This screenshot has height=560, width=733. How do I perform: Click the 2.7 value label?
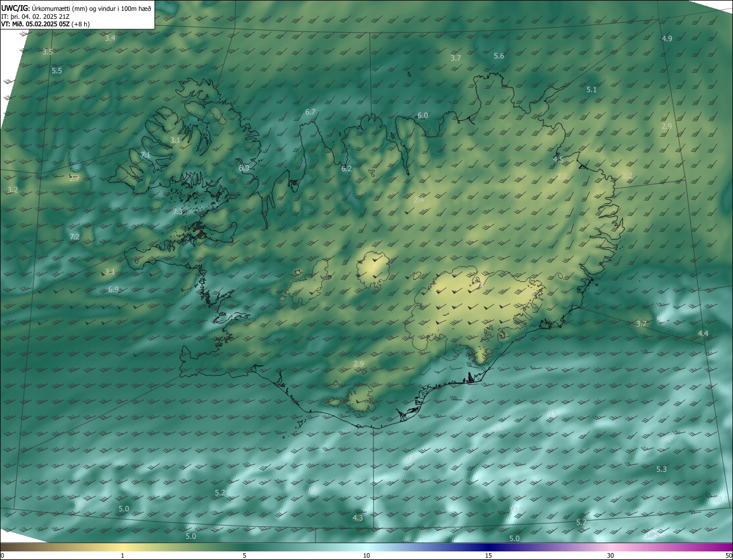(x=74, y=178)
